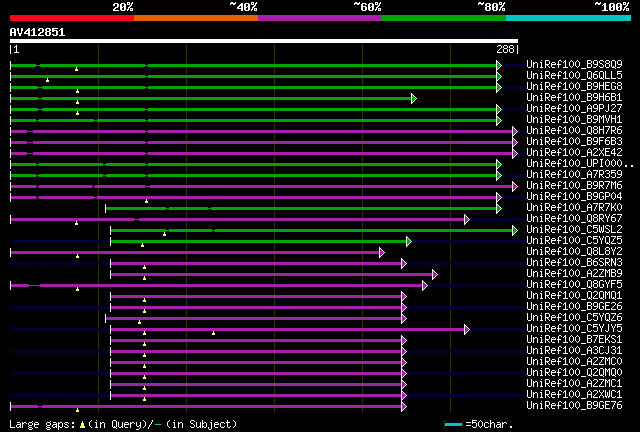Click the truncated UniRef100_UPI000.. label
The height and width of the screenshot is (432, 640).
pyautogui.click(x=580, y=163)
